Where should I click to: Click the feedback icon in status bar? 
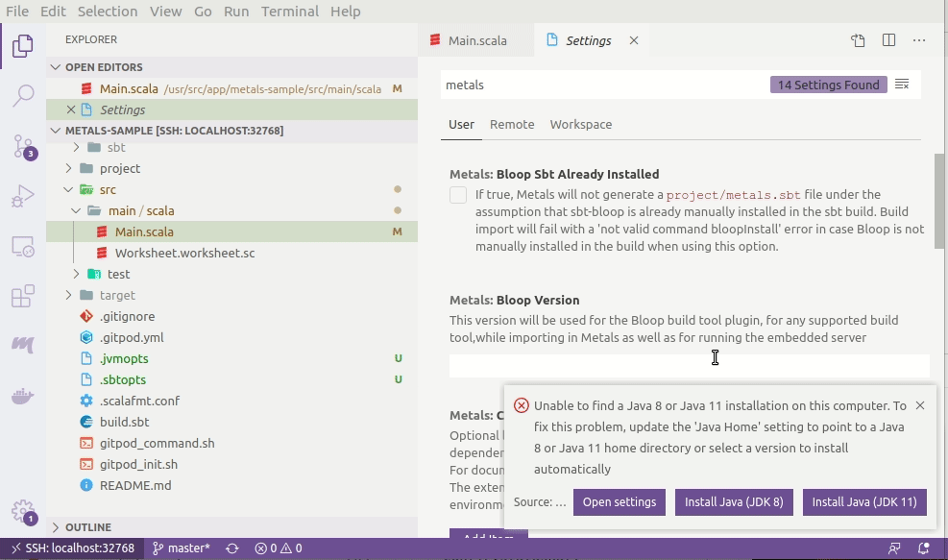click(x=894, y=548)
